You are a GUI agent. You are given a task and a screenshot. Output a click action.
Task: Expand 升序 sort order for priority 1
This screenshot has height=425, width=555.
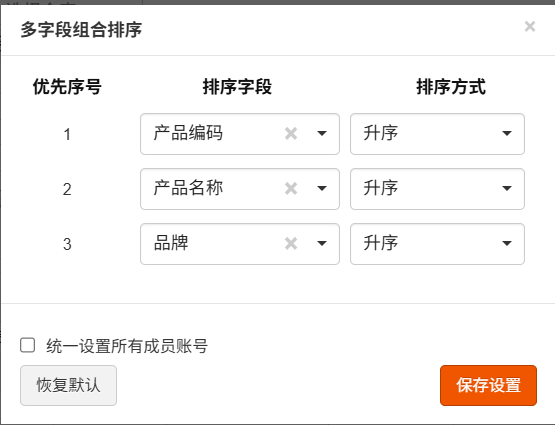point(437,134)
